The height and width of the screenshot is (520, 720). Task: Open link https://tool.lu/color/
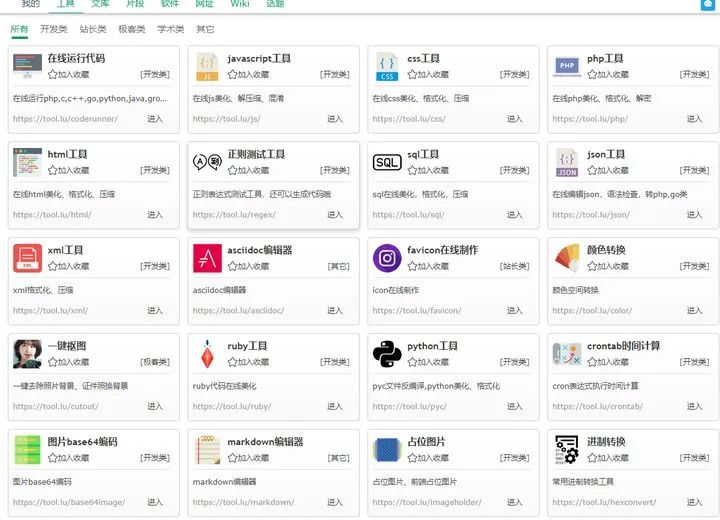click(x=592, y=311)
